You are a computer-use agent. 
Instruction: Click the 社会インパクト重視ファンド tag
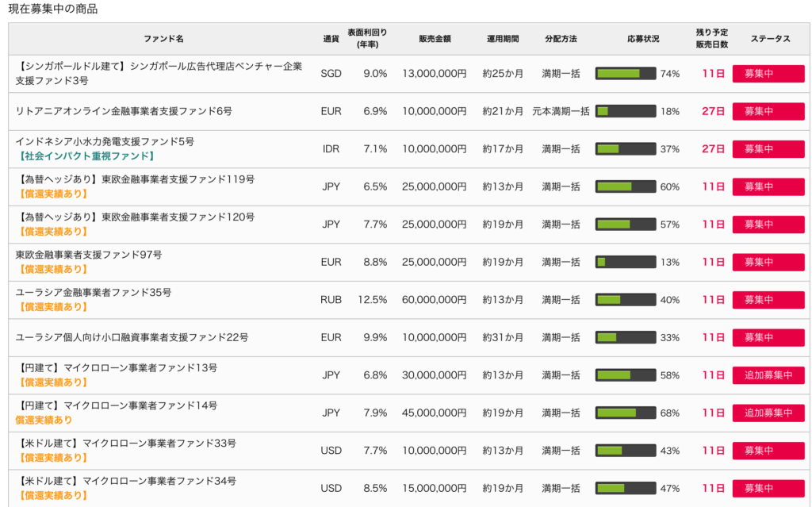(86, 156)
